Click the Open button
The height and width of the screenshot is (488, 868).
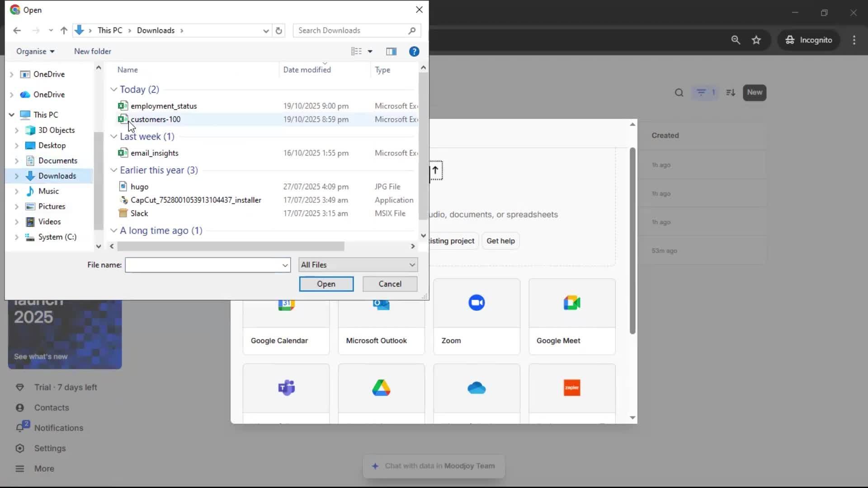click(x=326, y=284)
